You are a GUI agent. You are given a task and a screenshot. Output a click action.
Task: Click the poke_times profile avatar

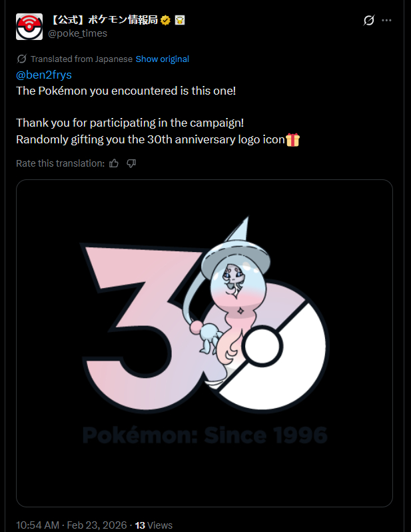coord(29,27)
